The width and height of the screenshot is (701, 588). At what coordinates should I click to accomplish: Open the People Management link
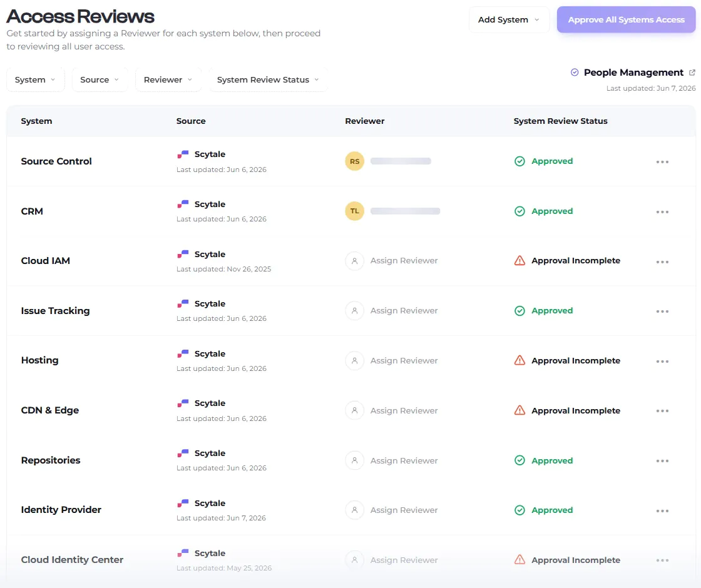click(633, 73)
